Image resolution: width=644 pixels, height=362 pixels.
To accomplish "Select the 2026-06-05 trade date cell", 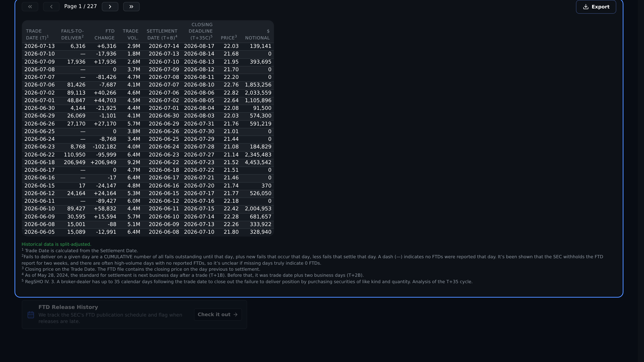I will (39, 232).
